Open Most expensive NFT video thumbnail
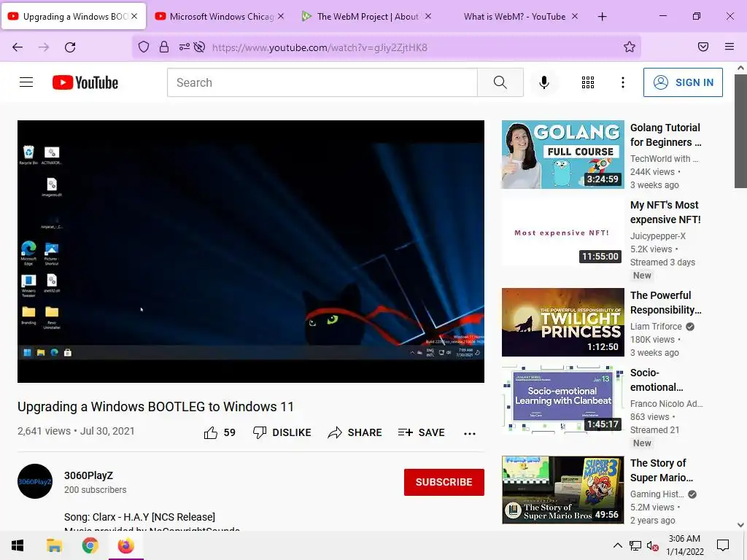The image size is (747, 560). coord(562,231)
